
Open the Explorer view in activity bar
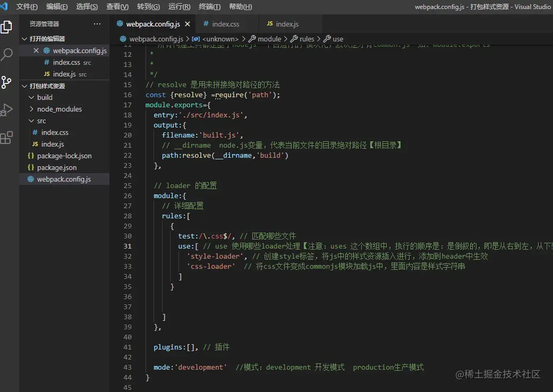click(x=6, y=27)
